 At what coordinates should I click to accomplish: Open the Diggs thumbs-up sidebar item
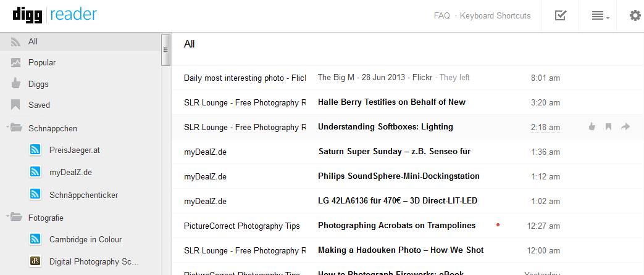[16, 84]
